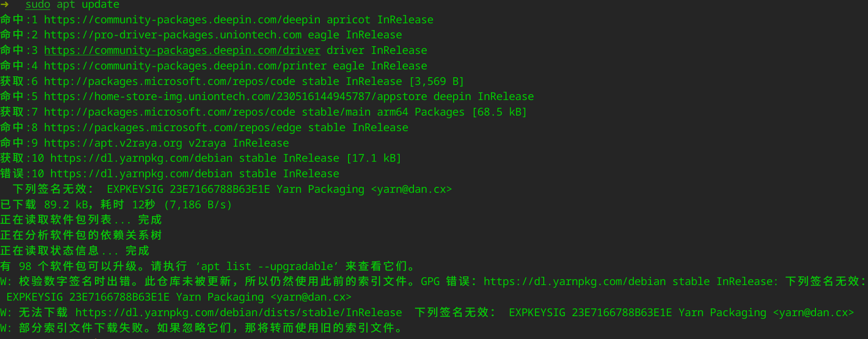868x339 pixels.
Task: Open the pro-driver-packages.uniontech.com URL
Action: (173, 35)
